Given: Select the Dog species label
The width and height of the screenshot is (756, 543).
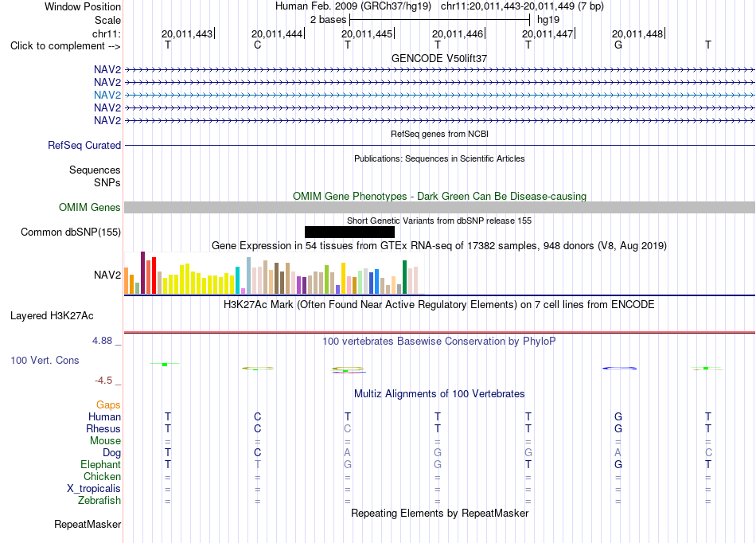Looking at the screenshot, I should click(x=111, y=453).
